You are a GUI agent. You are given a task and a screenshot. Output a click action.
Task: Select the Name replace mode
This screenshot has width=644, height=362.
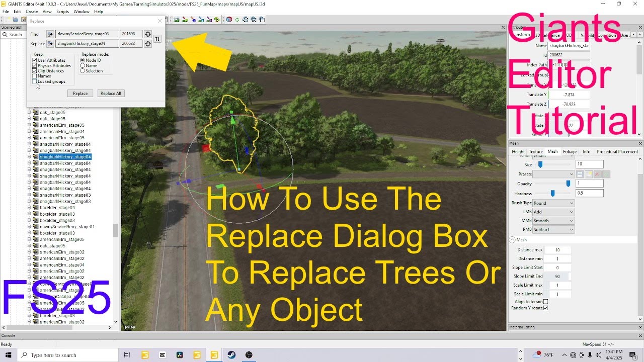click(x=83, y=65)
